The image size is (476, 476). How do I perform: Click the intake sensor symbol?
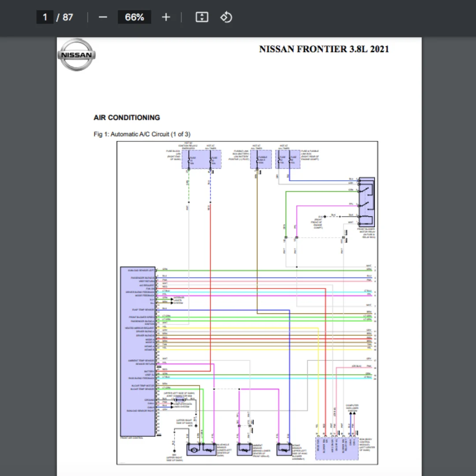click(284, 450)
